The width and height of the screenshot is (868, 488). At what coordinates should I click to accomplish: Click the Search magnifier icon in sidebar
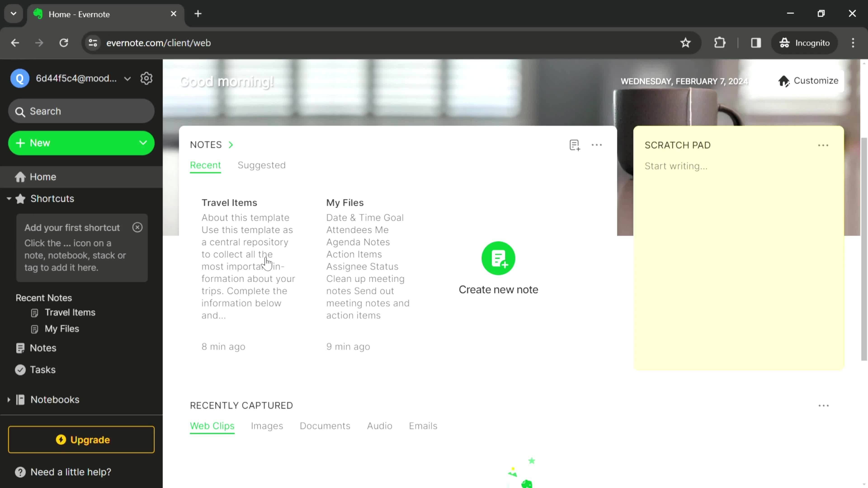tap(20, 111)
